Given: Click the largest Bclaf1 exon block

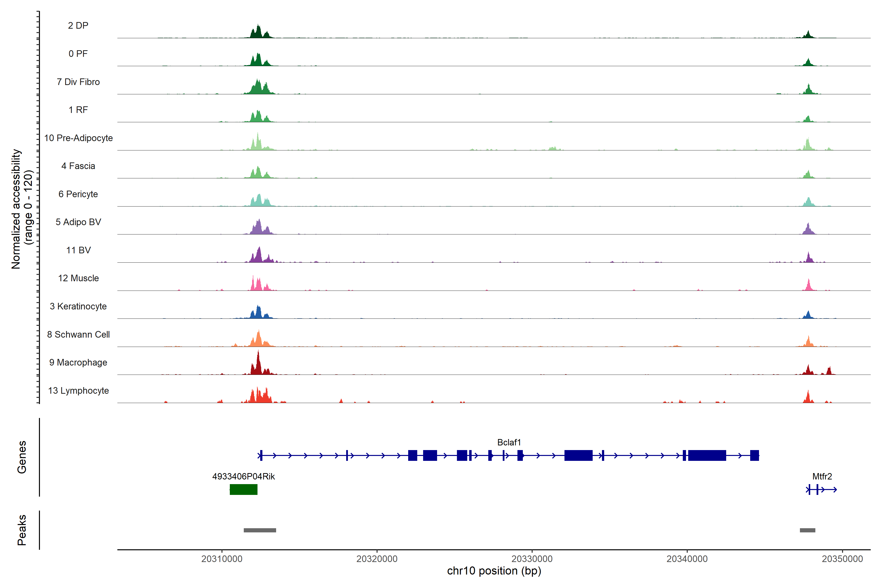Looking at the screenshot, I should click(707, 456).
